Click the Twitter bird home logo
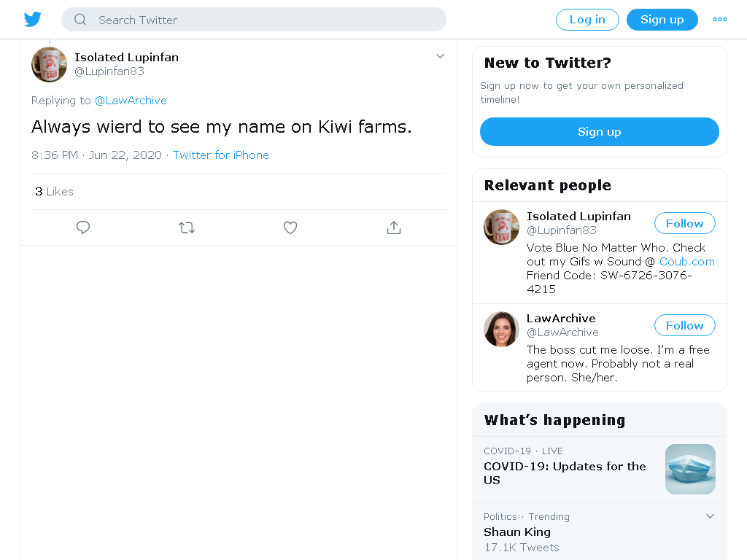Screen dimensions: 747x560 (x=32, y=20)
